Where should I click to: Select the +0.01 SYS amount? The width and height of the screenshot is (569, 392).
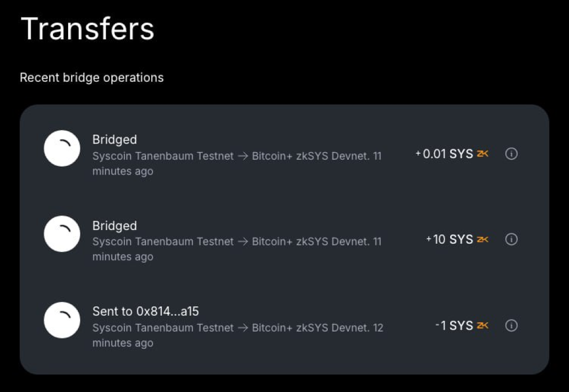click(444, 154)
